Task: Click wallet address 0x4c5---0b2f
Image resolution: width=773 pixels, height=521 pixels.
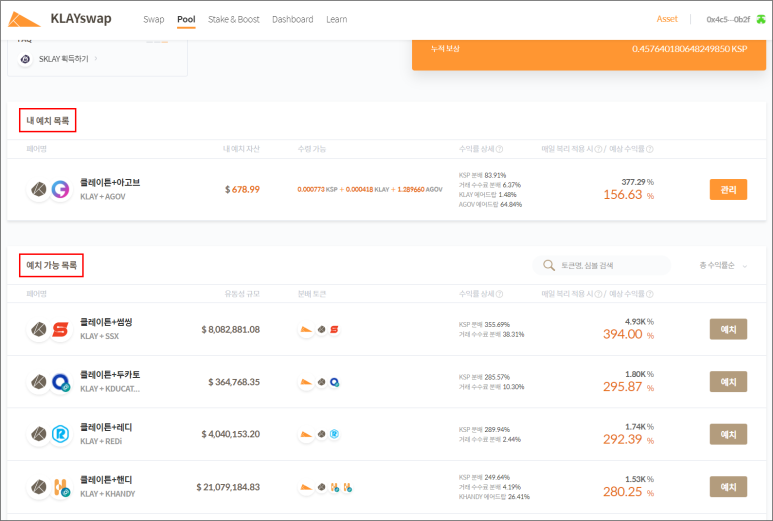Action: 728,19
